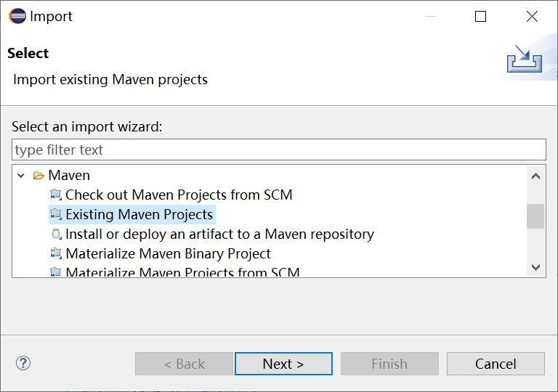558x392 pixels.
Task: Collapse the Maven tree node
Action: [22, 176]
